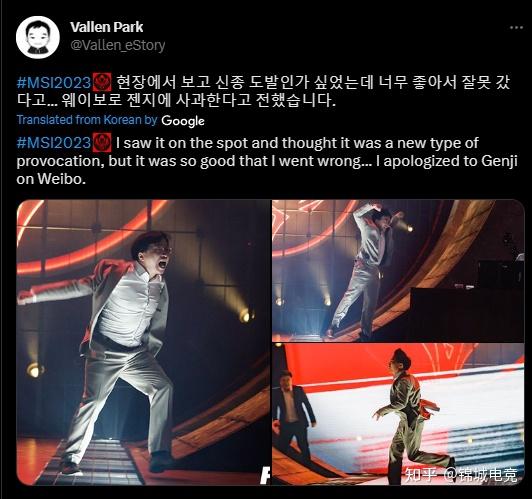
Task: Open bottom-right photo of running man
Action: 398,414
